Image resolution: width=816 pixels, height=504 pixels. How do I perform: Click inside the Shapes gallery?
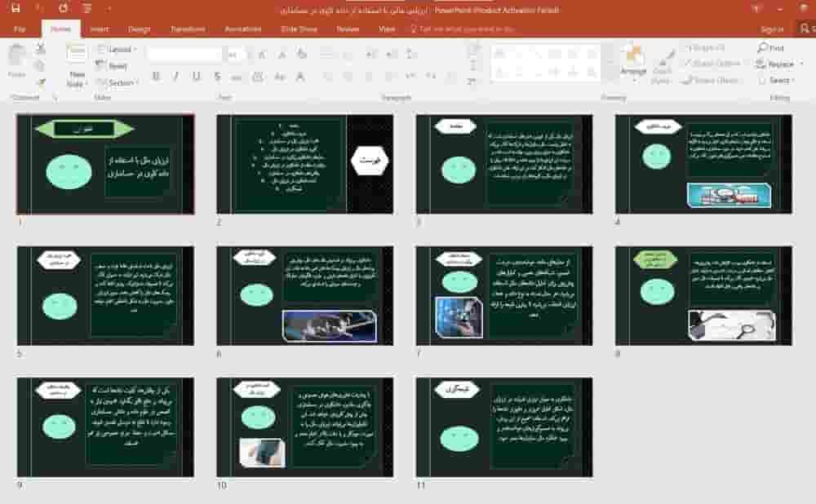[x=545, y=64]
